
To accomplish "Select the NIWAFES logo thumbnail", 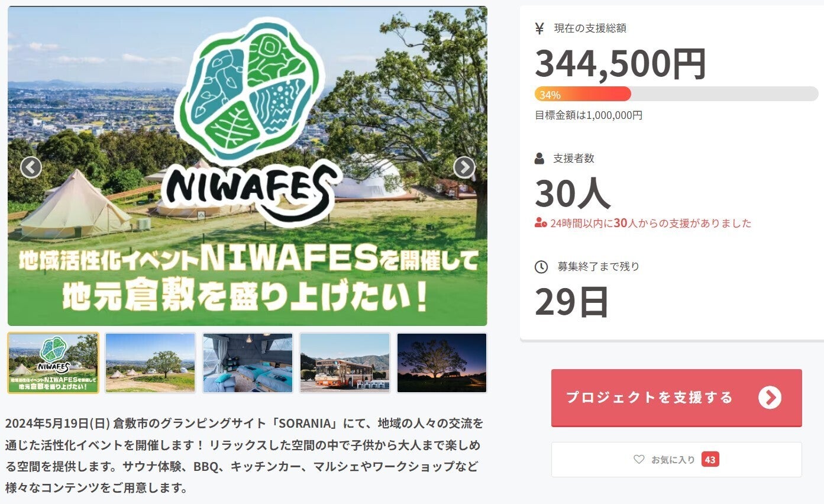I will click(x=53, y=363).
